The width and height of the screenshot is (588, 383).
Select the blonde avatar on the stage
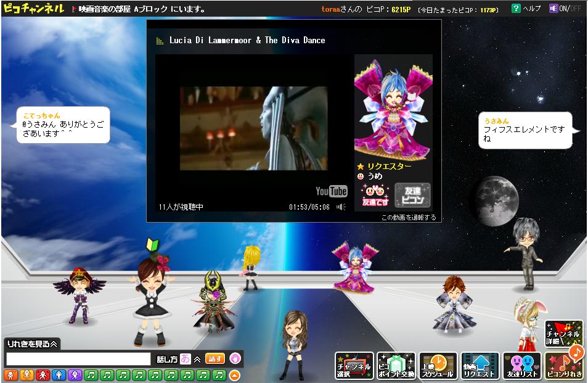click(250, 268)
